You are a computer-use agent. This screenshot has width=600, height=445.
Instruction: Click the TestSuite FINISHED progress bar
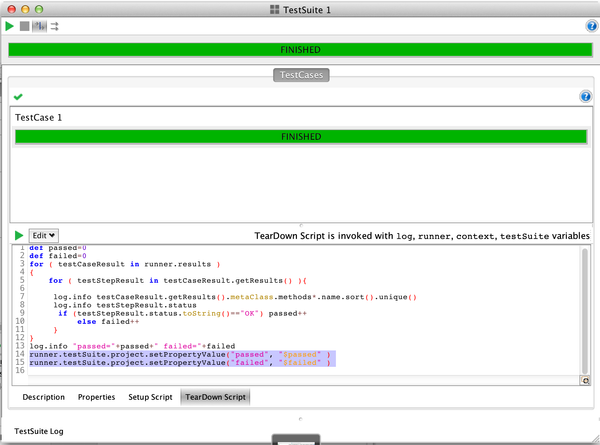pos(300,48)
